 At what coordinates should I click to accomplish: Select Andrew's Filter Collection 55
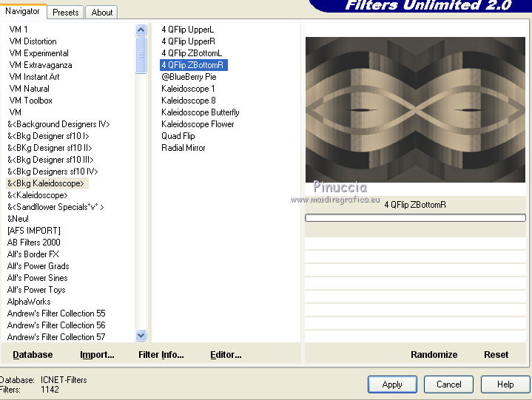(x=56, y=313)
